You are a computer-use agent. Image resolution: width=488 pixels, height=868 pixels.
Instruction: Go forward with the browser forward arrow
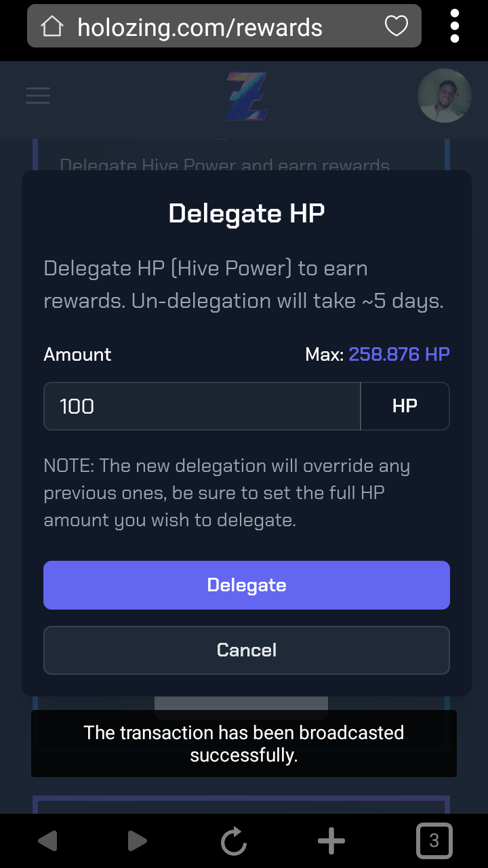coord(137,842)
